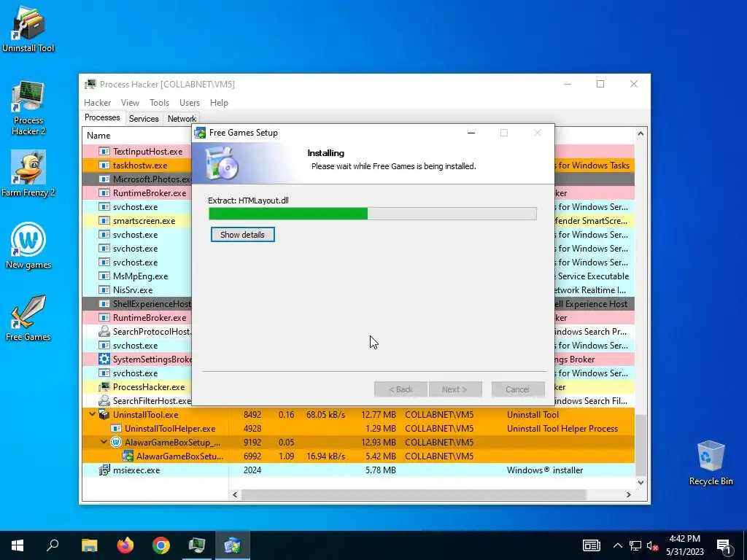
Task: Click the msiexec.exe installer icon
Action: pos(104,470)
